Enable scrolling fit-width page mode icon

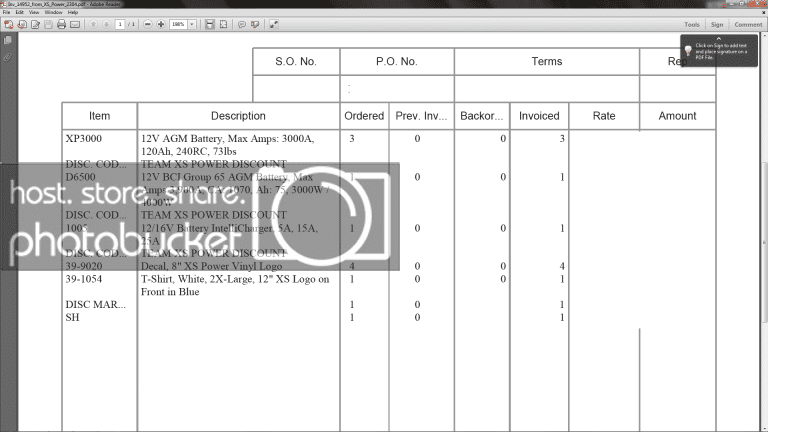[210, 24]
